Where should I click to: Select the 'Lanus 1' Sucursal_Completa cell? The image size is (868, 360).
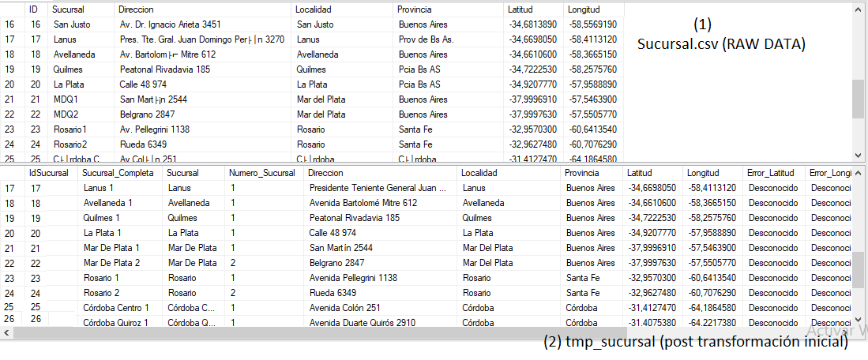(x=120, y=188)
